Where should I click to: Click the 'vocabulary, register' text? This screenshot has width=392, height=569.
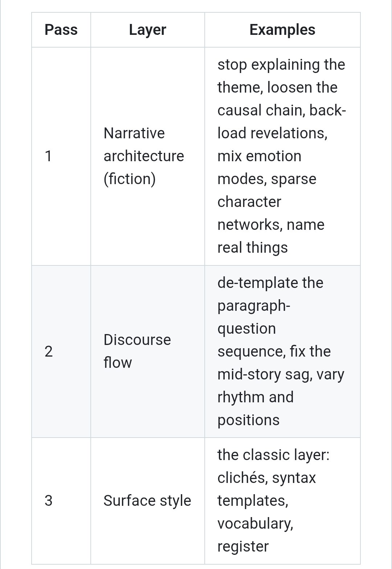255,535
